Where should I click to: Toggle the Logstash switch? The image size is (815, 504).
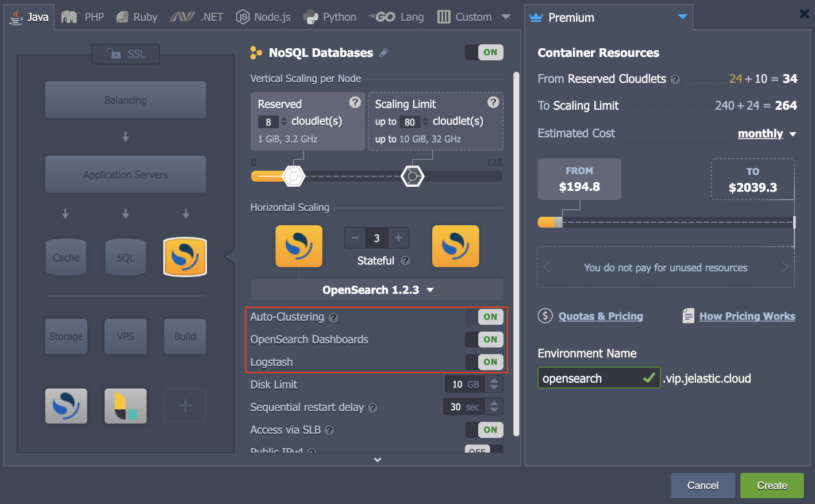point(484,362)
